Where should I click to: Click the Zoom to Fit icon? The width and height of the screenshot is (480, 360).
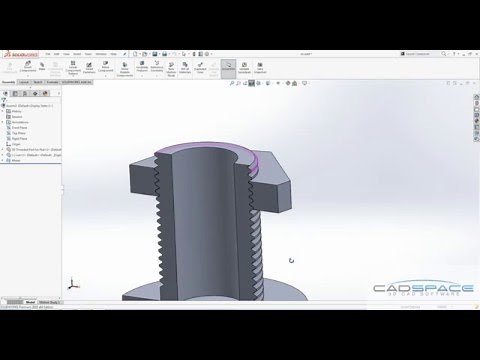pyautogui.click(x=232, y=83)
